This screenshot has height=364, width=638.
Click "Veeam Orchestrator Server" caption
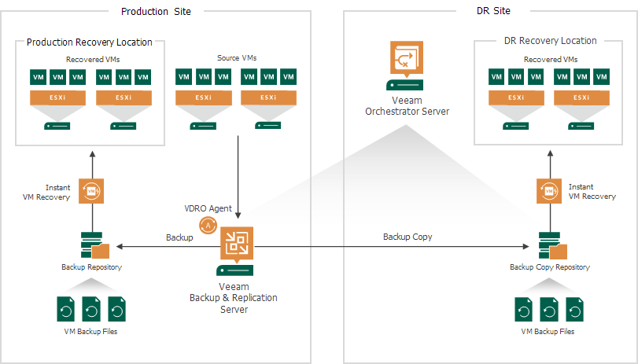pyautogui.click(x=407, y=106)
